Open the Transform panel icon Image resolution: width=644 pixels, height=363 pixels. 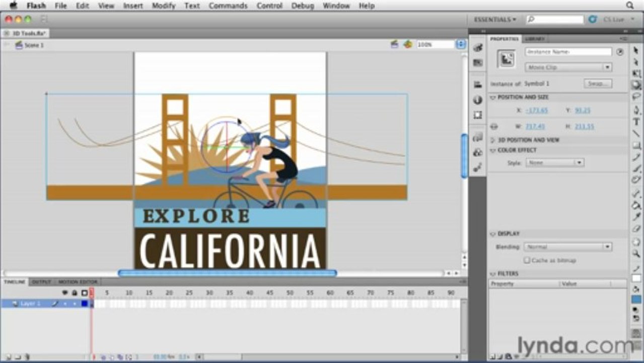478,115
